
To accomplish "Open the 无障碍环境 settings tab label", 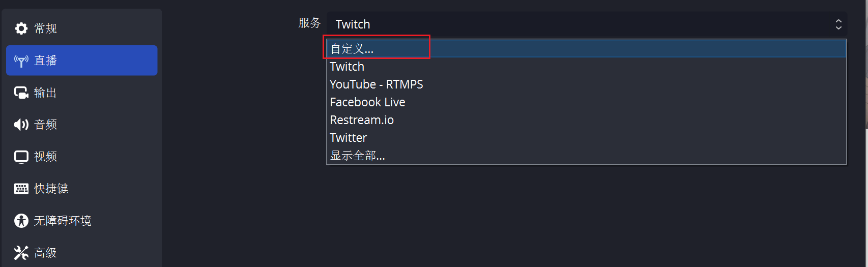I will 63,221.
